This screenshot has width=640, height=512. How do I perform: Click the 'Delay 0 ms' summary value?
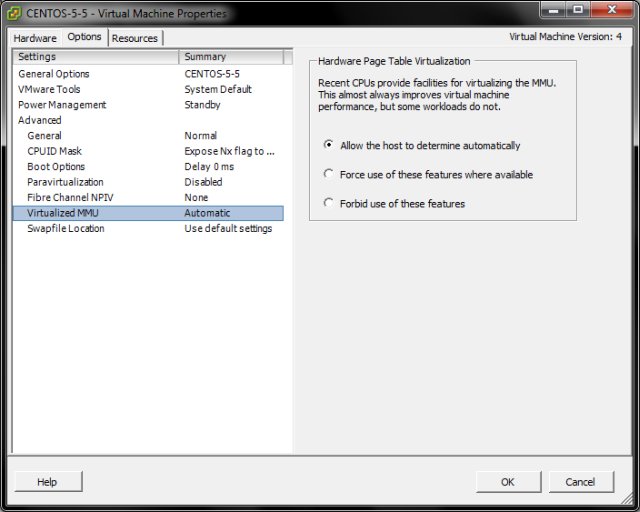click(x=209, y=167)
